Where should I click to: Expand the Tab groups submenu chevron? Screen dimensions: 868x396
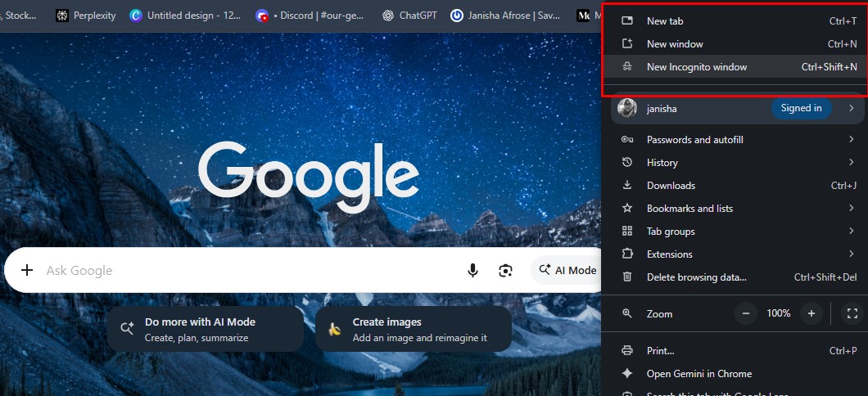[851, 232]
